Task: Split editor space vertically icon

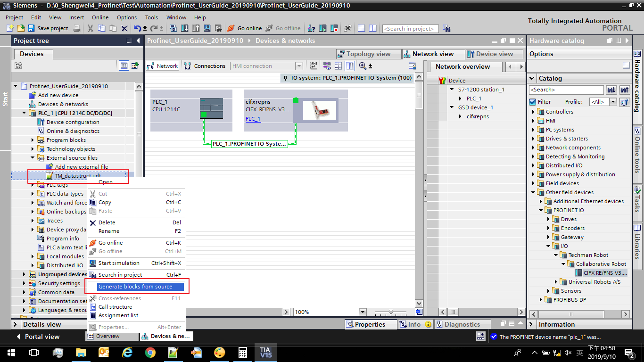Action: [372, 28]
